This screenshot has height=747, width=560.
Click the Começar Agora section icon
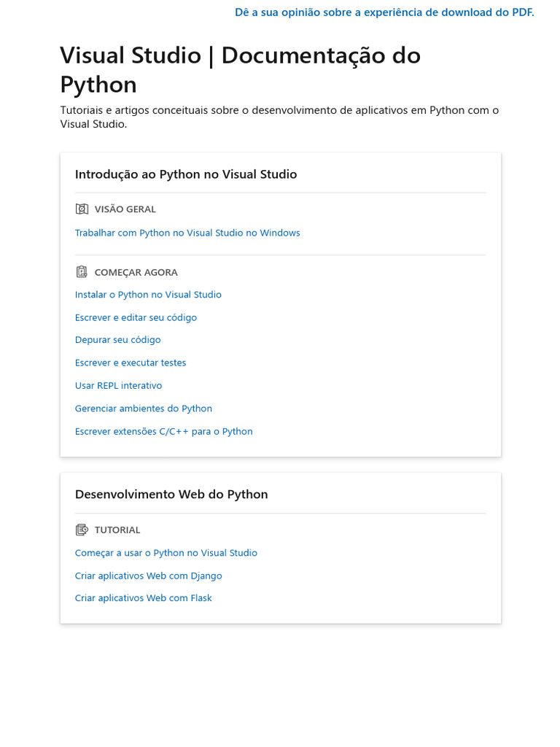(x=82, y=272)
